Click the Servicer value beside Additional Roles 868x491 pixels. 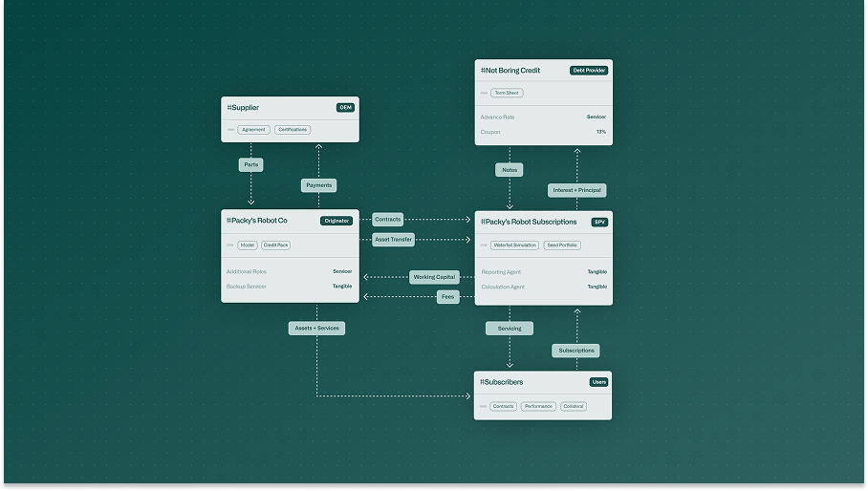tap(342, 271)
